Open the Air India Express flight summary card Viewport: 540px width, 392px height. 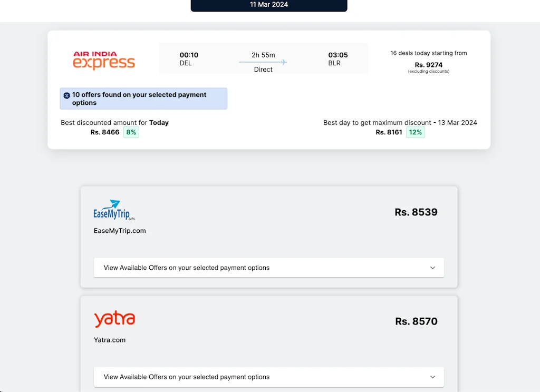click(x=269, y=90)
